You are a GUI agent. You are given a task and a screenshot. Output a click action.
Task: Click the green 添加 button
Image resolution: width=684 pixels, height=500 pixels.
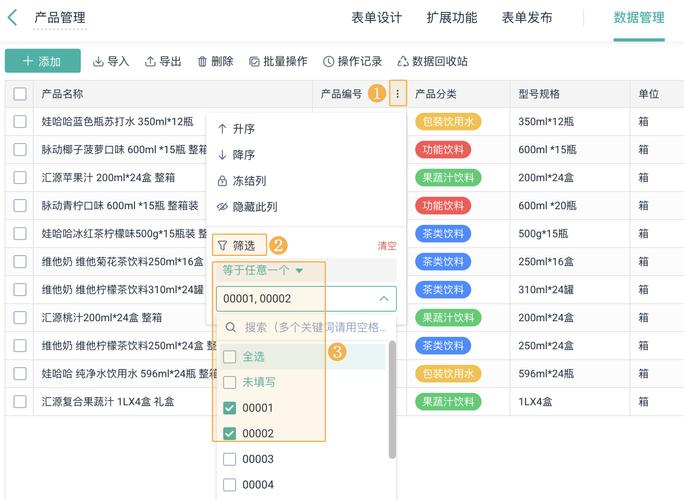(42, 62)
